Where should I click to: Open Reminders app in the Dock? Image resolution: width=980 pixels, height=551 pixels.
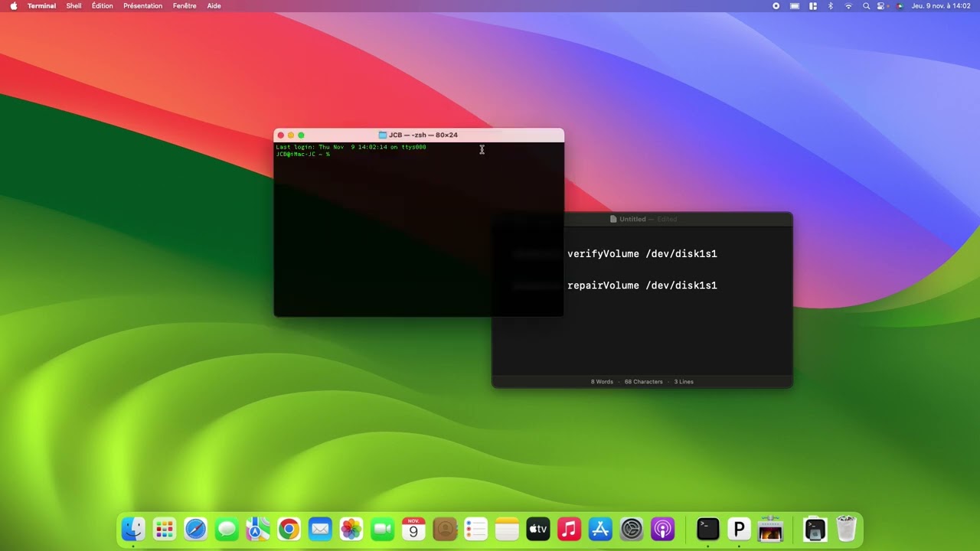(475, 529)
